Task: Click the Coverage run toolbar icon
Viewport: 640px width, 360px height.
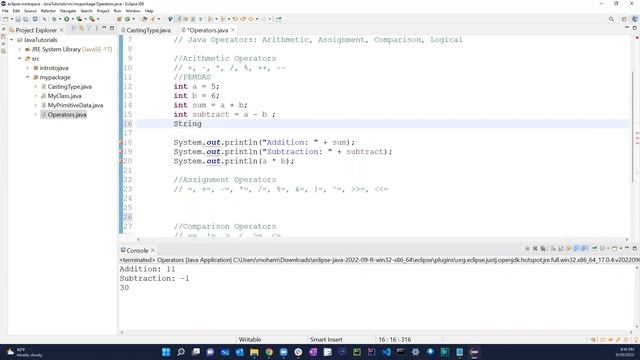Action: coord(79,19)
